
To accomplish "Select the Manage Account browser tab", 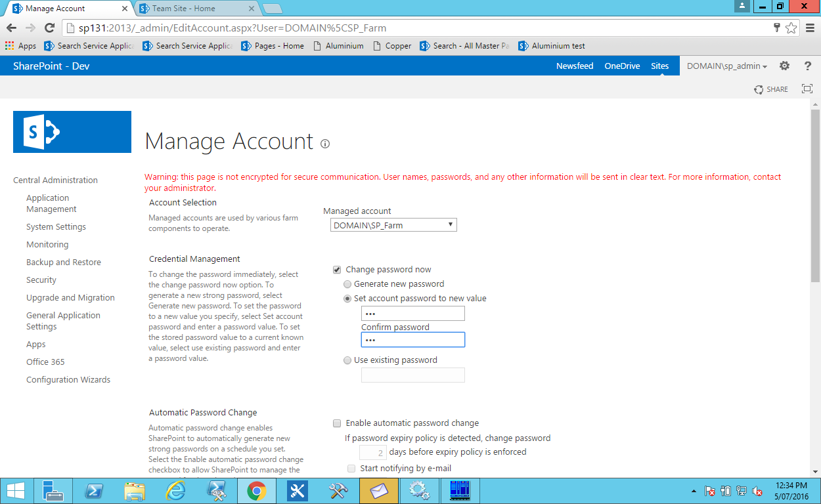I will (x=68, y=9).
